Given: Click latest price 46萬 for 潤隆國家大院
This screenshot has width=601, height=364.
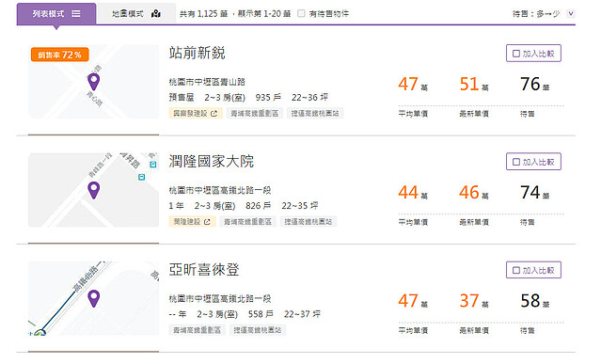Looking at the screenshot, I should pos(474,192).
